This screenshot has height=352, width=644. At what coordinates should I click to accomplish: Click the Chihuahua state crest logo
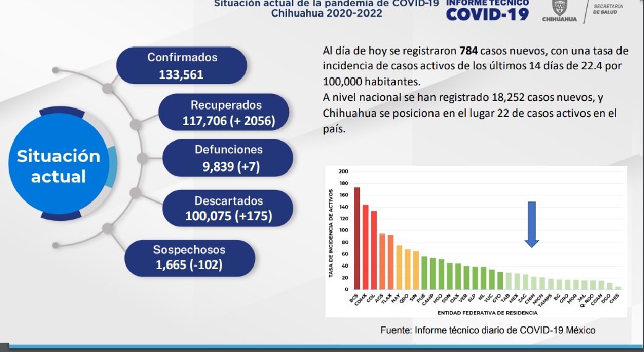(x=559, y=11)
